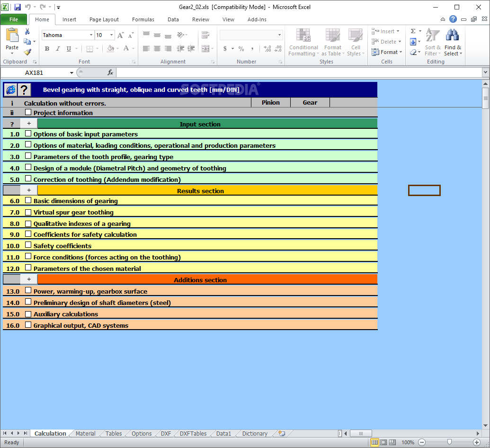Click the question mark help icon in the sheet
490x448 pixels.
point(24,90)
